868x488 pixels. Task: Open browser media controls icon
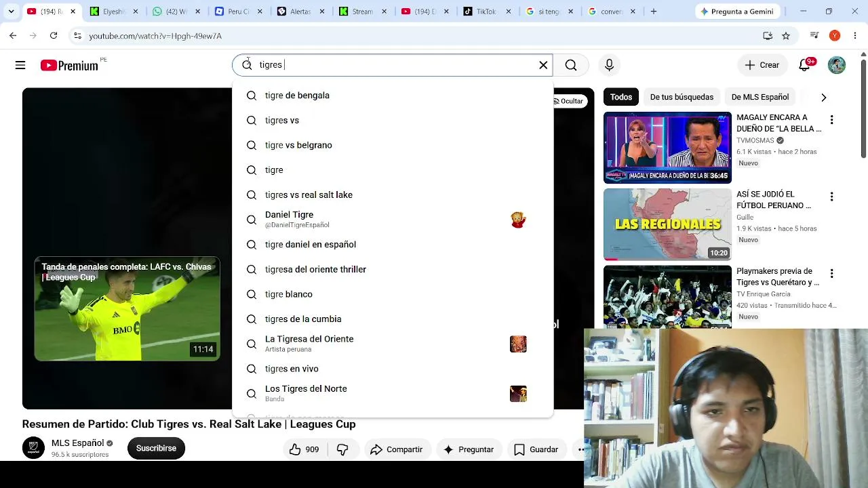pyautogui.click(x=814, y=36)
